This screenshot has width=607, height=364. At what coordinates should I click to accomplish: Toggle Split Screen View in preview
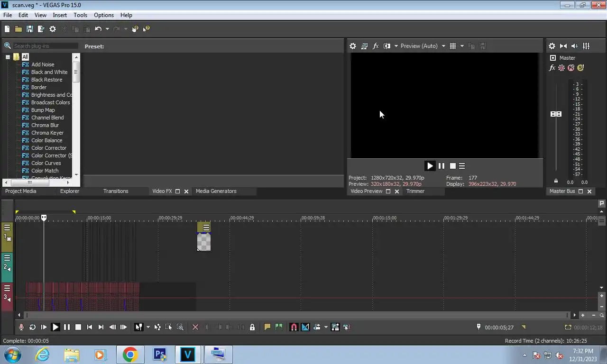click(x=387, y=46)
